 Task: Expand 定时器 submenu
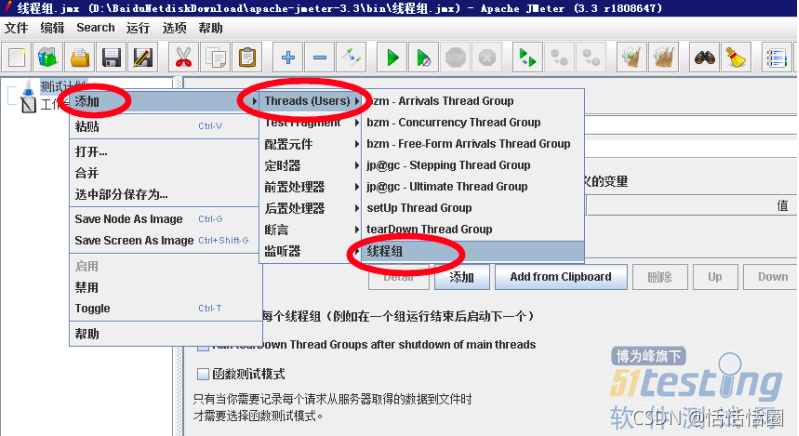(311, 166)
